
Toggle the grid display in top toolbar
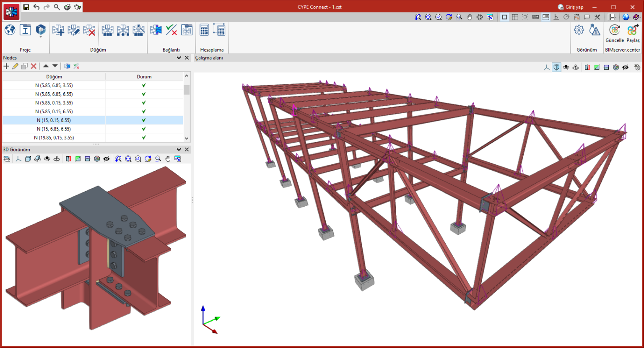(515, 17)
